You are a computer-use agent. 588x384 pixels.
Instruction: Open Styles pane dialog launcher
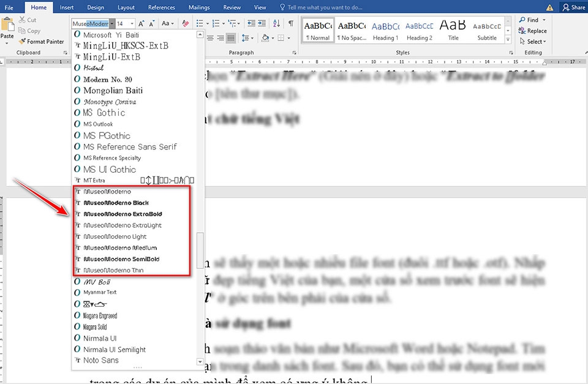click(511, 53)
